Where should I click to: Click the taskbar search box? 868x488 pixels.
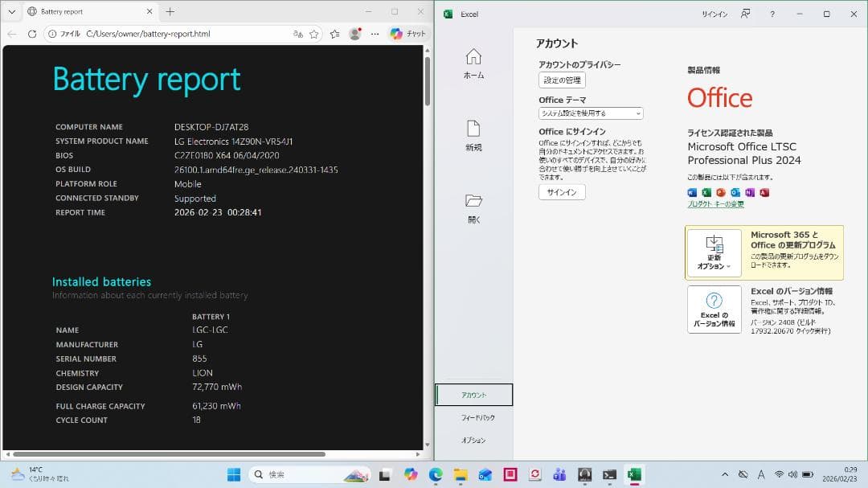click(310, 474)
